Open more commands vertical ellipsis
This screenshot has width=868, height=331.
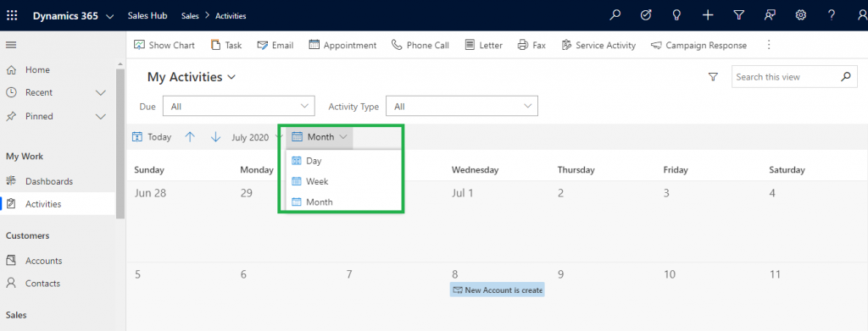click(x=768, y=45)
